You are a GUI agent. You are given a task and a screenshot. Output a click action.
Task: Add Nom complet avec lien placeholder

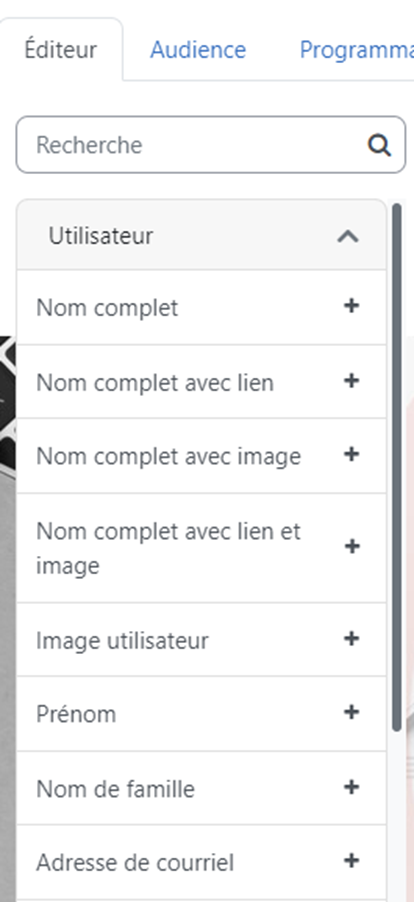point(351,381)
